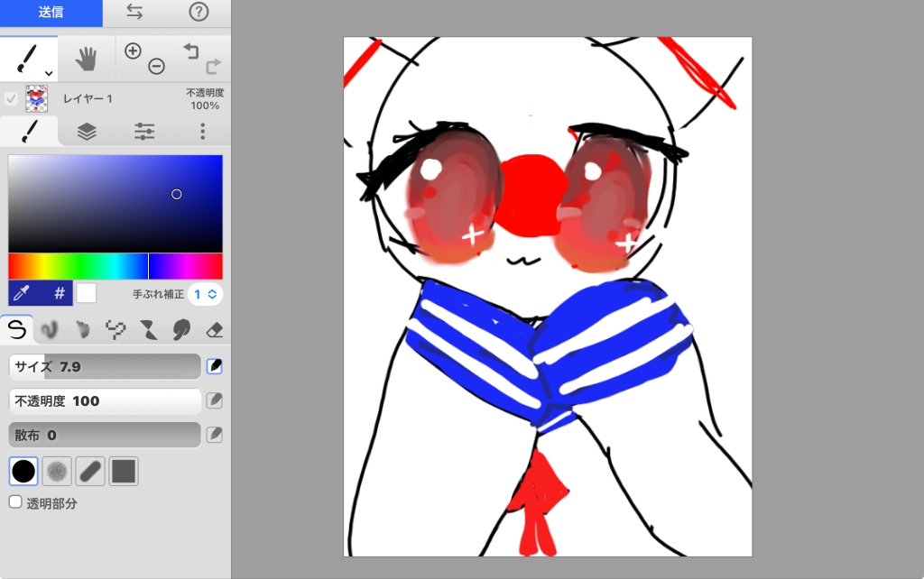This screenshot has width=924, height=579.
Task: Open the three-dot more options menu
Action: [x=203, y=132]
